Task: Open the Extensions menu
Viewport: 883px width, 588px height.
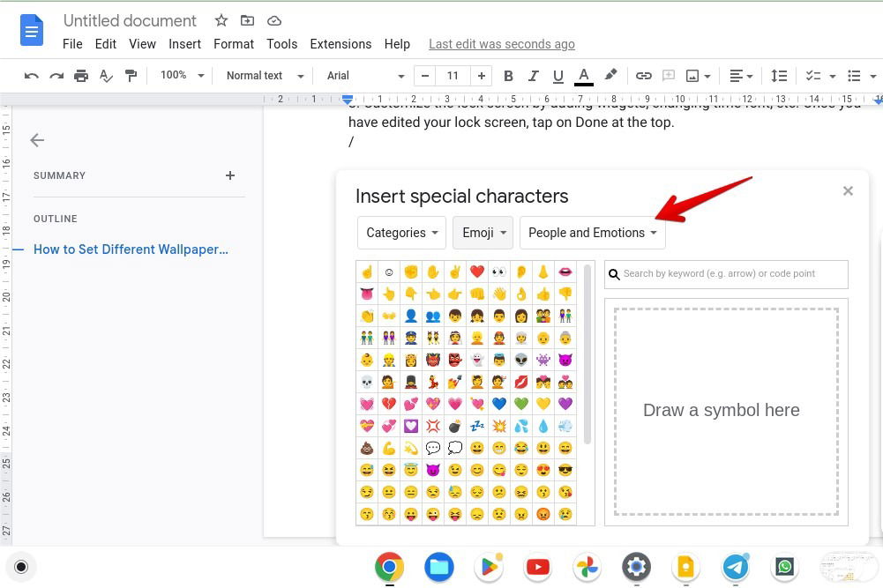Action: tap(340, 44)
